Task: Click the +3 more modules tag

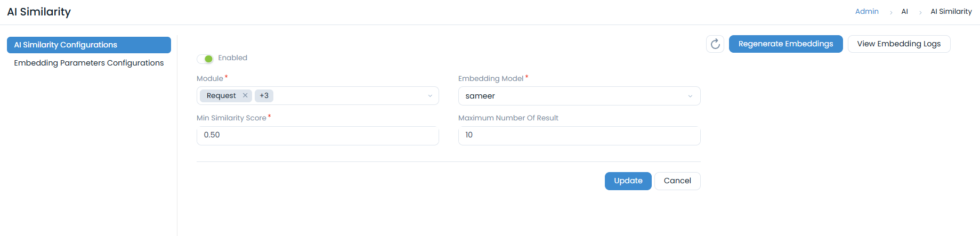Action: coord(264,96)
